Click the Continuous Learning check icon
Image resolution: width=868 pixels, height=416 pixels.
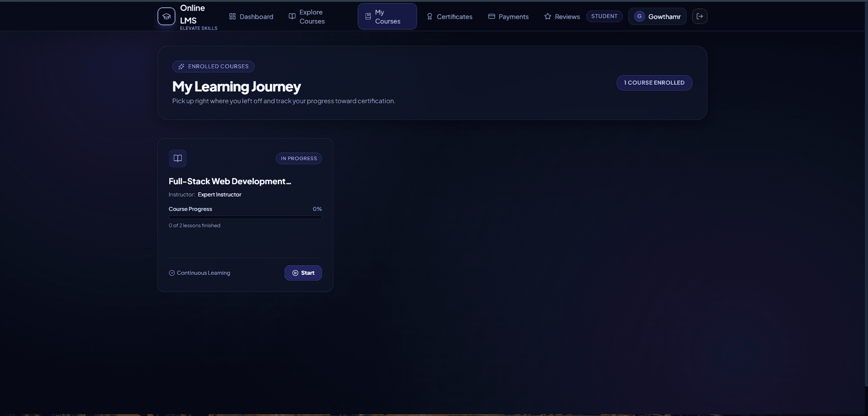pyautogui.click(x=172, y=273)
